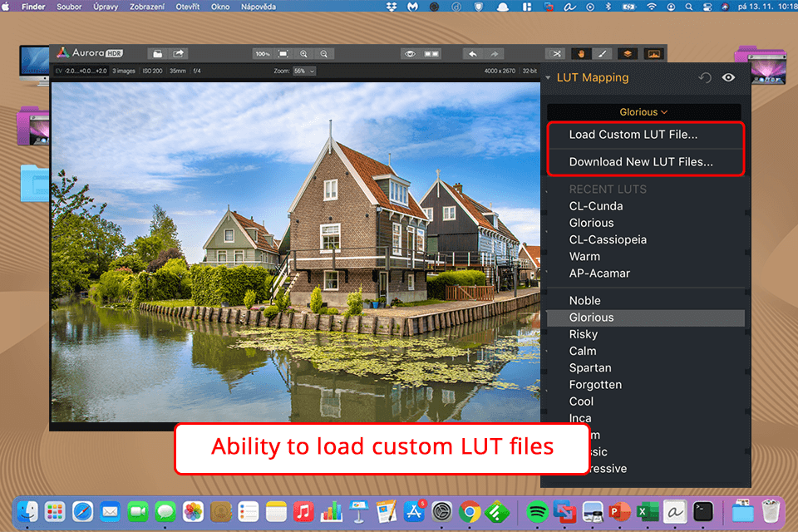Select the Inca LUT

click(x=580, y=418)
